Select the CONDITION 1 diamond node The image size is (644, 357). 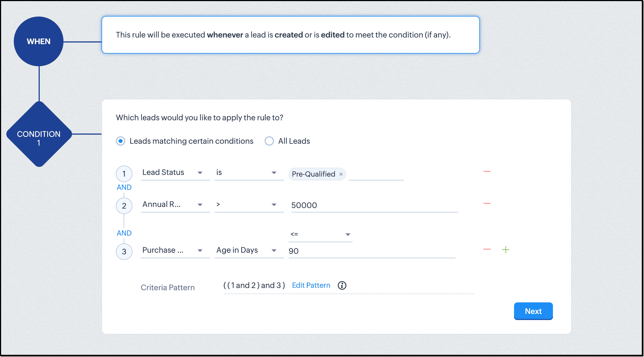click(x=39, y=134)
